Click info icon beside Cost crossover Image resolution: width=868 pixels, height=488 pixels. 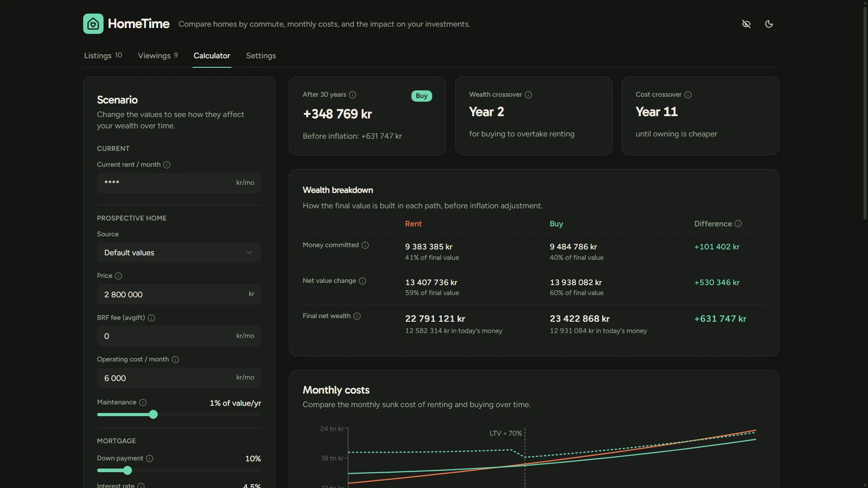[x=688, y=94]
